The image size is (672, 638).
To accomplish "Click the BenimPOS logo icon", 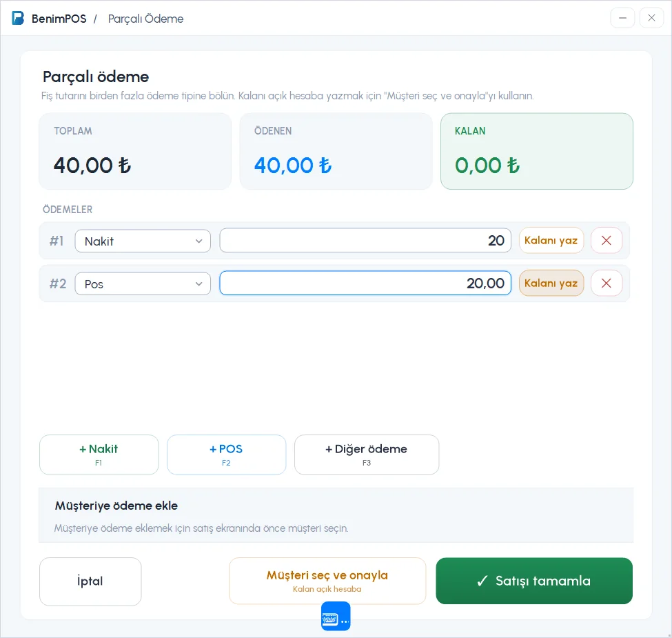I will pos(18,19).
